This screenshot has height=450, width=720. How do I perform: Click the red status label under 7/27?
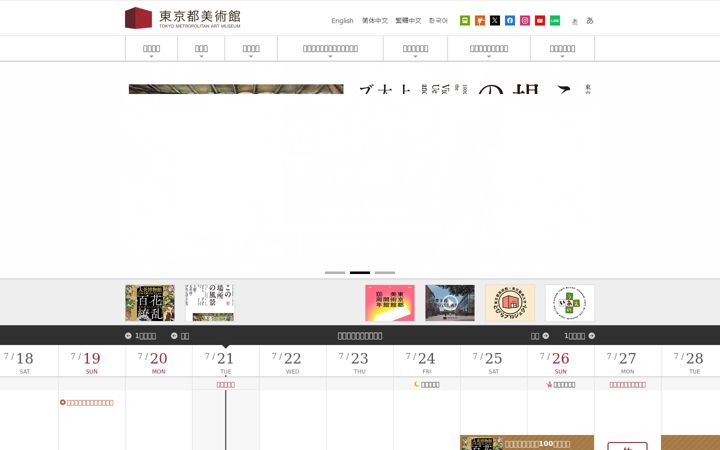(x=628, y=384)
